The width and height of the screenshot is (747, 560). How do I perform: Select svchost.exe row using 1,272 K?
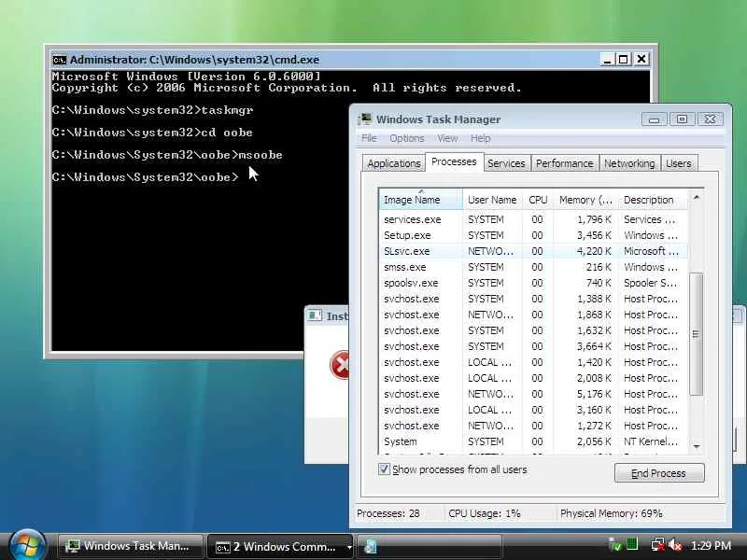pyautogui.click(x=533, y=426)
